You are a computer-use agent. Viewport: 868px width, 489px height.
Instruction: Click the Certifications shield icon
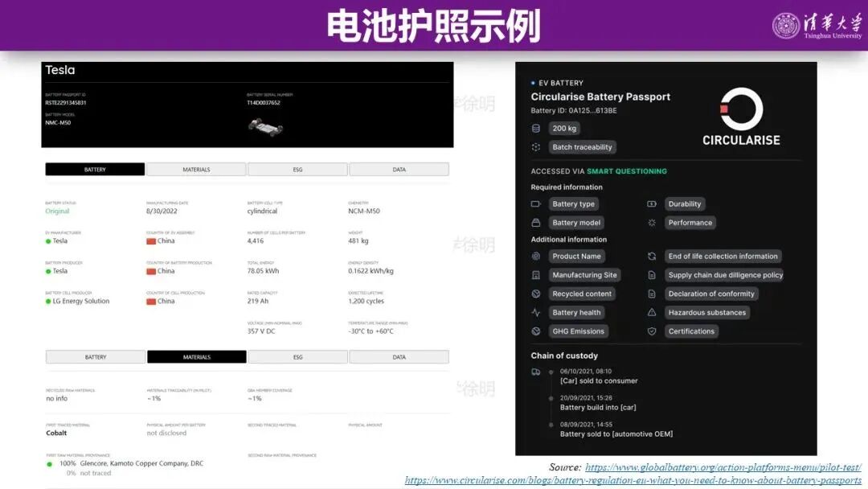[651, 331]
